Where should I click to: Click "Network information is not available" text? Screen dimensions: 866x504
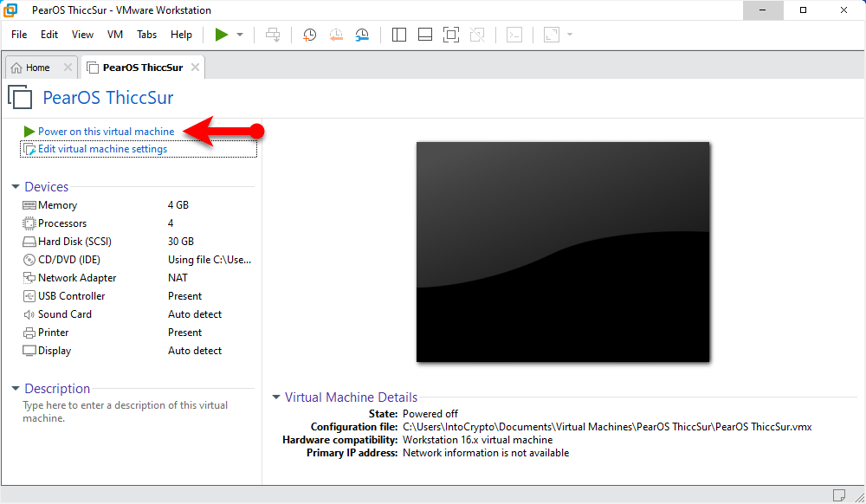486,453
